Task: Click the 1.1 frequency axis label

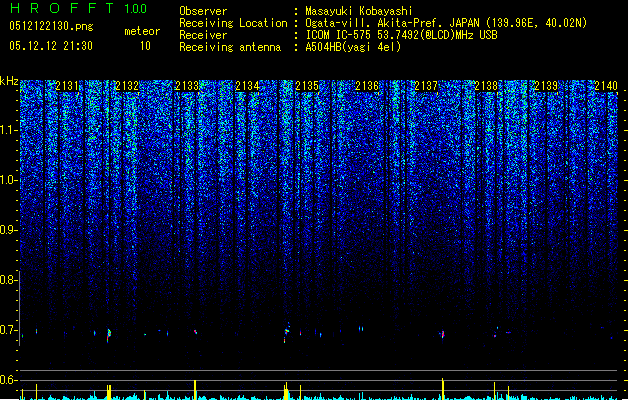Action: click(x=9, y=130)
